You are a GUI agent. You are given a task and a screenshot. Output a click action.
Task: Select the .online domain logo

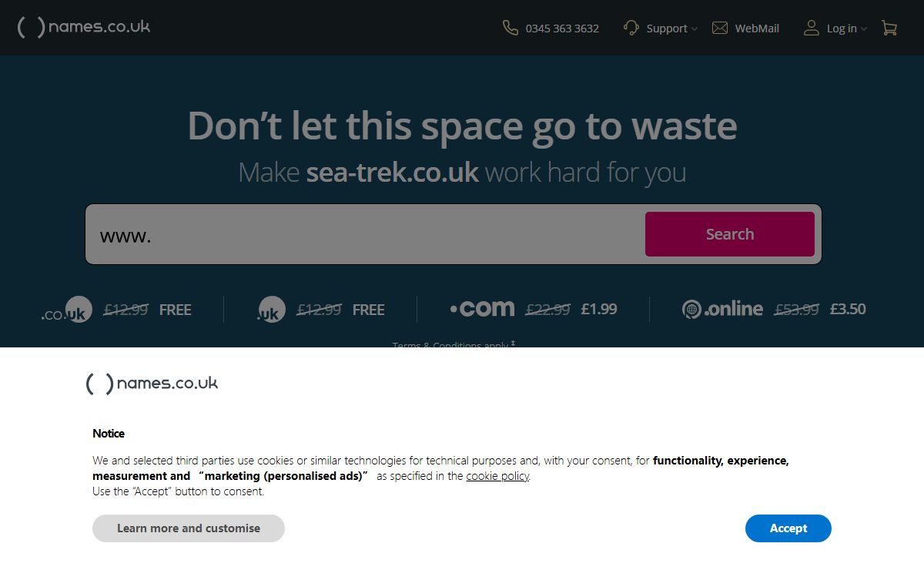click(x=722, y=309)
